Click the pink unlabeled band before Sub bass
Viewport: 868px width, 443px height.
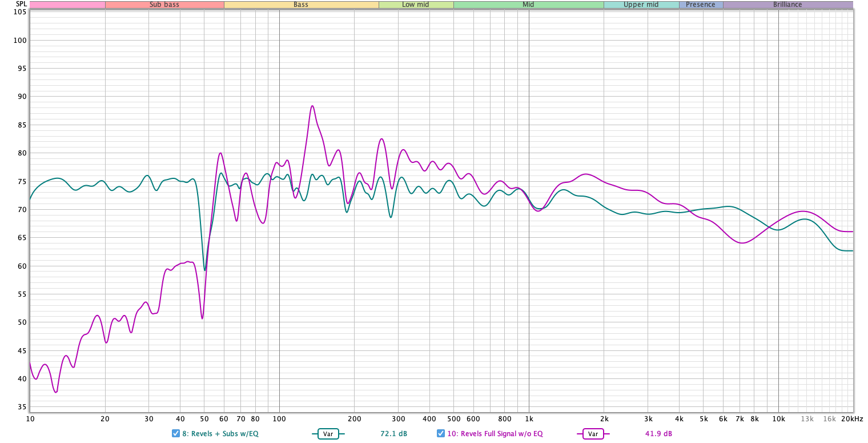click(x=67, y=5)
